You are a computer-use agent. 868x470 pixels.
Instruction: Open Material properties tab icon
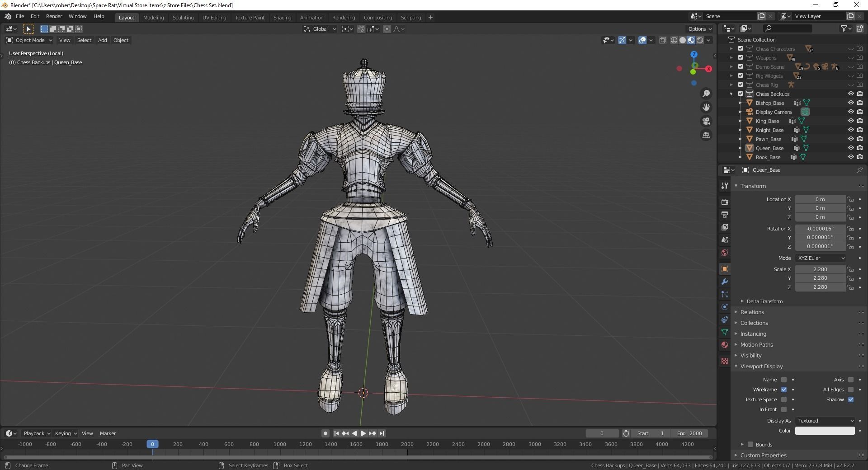(725, 345)
